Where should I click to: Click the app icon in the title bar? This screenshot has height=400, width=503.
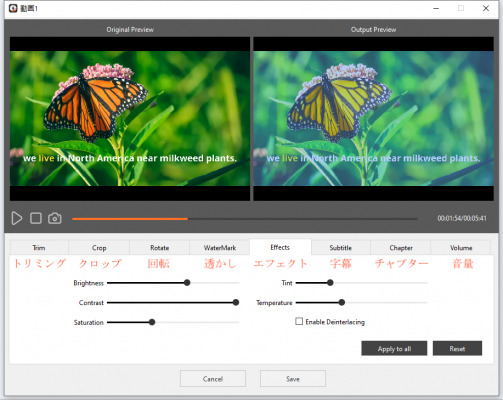click(13, 8)
